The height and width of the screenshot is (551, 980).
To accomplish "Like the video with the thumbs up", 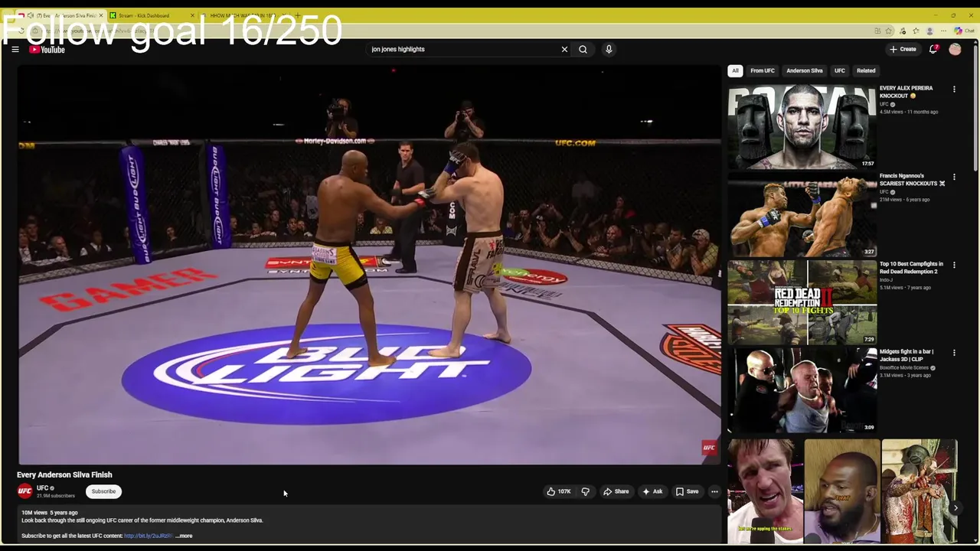I will coord(558,491).
